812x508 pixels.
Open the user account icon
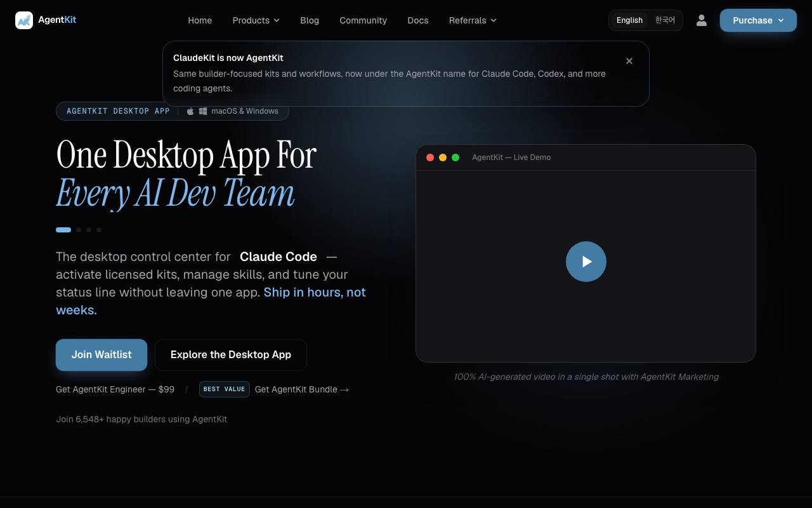(x=701, y=20)
